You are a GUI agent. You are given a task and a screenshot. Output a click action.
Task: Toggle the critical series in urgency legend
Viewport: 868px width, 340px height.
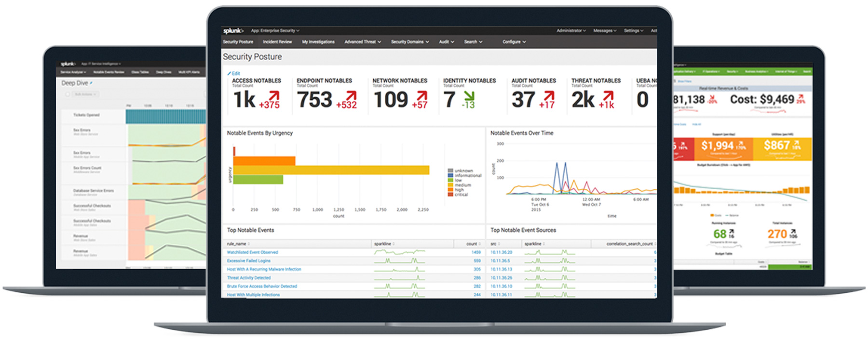451,195
